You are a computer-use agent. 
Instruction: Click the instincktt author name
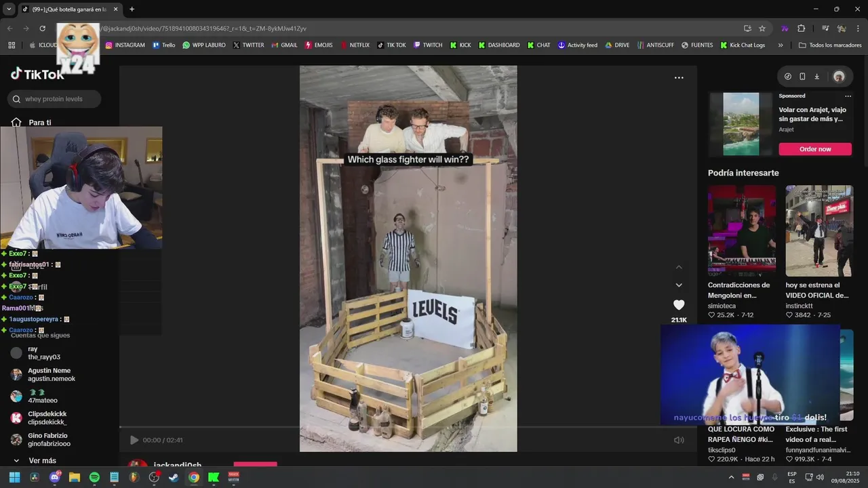tap(800, 306)
